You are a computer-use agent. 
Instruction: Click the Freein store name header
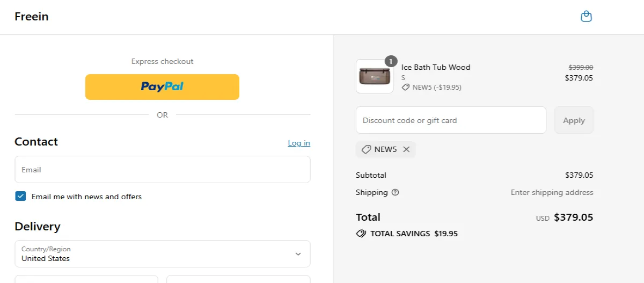click(x=32, y=17)
